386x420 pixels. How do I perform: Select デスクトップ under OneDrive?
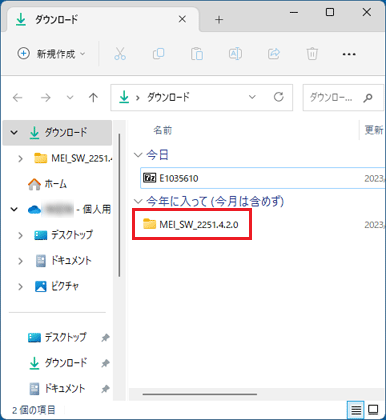64,235
